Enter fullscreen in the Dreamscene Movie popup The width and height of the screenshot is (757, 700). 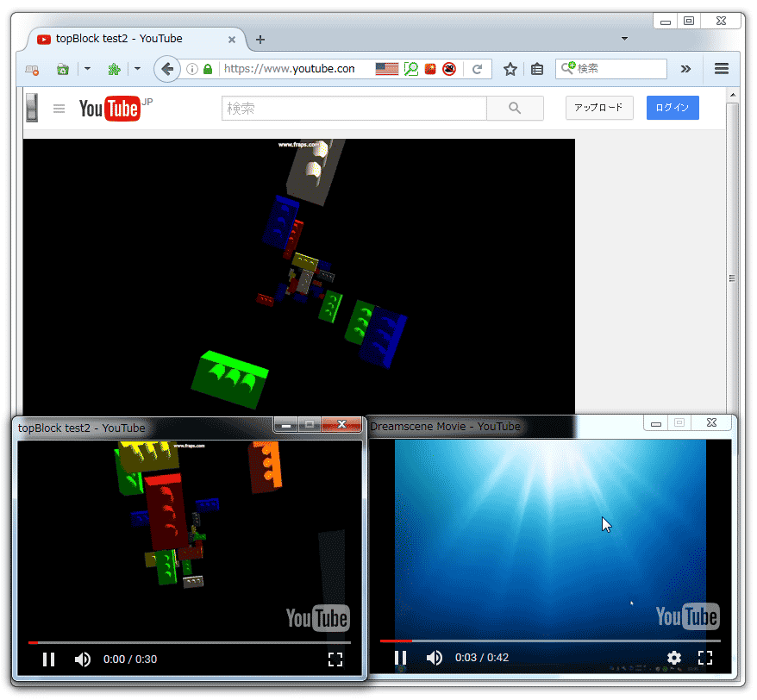(x=705, y=658)
